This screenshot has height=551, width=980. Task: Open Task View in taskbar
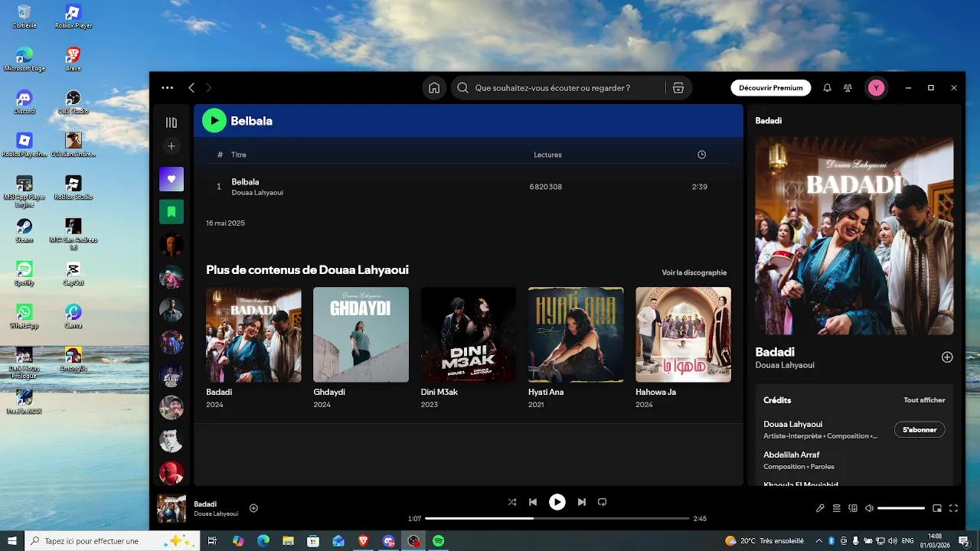point(212,541)
